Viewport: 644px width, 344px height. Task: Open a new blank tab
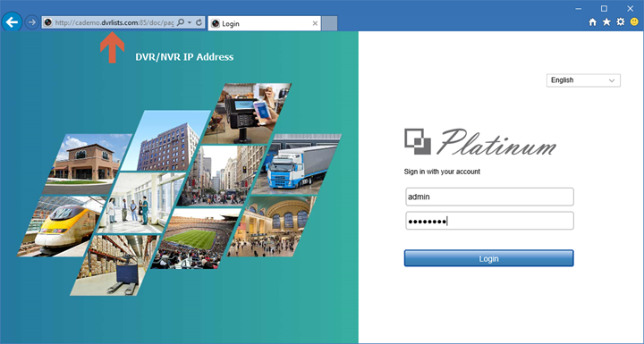[x=329, y=23]
